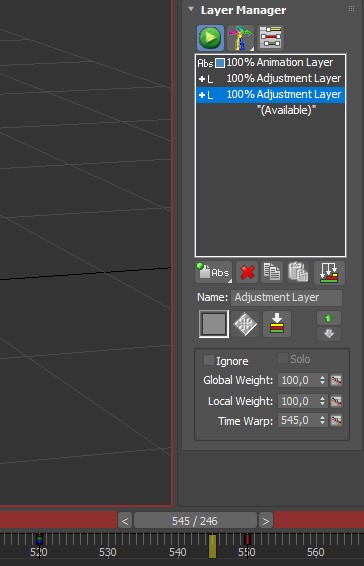The width and height of the screenshot is (364, 566).
Task: Toggle the blue color box on Animation Layer
Action: coord(220,63)
